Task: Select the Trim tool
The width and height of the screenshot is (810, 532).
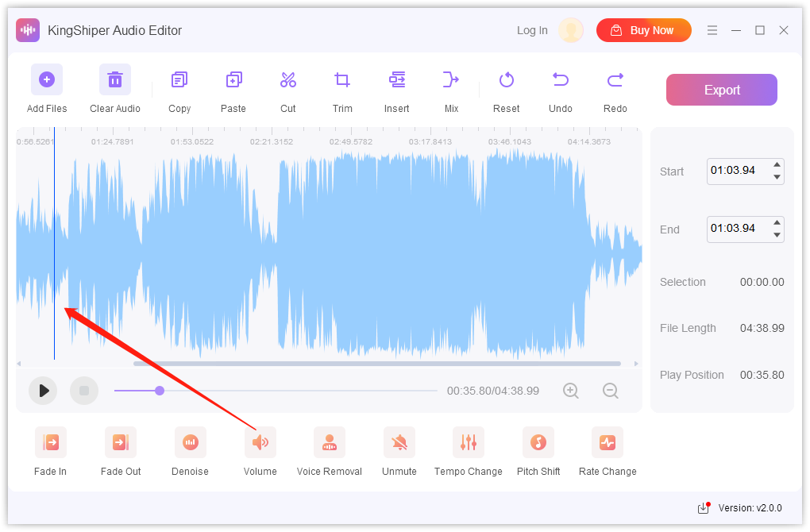Action: pyautogui.click(x=342, y=80)
